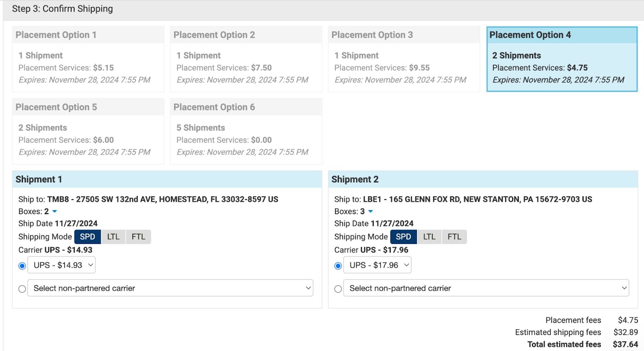Open the UPS - $17.96 carrier dropdown
The height and width of the screenshot is (351, 644).
pos(378,265)
